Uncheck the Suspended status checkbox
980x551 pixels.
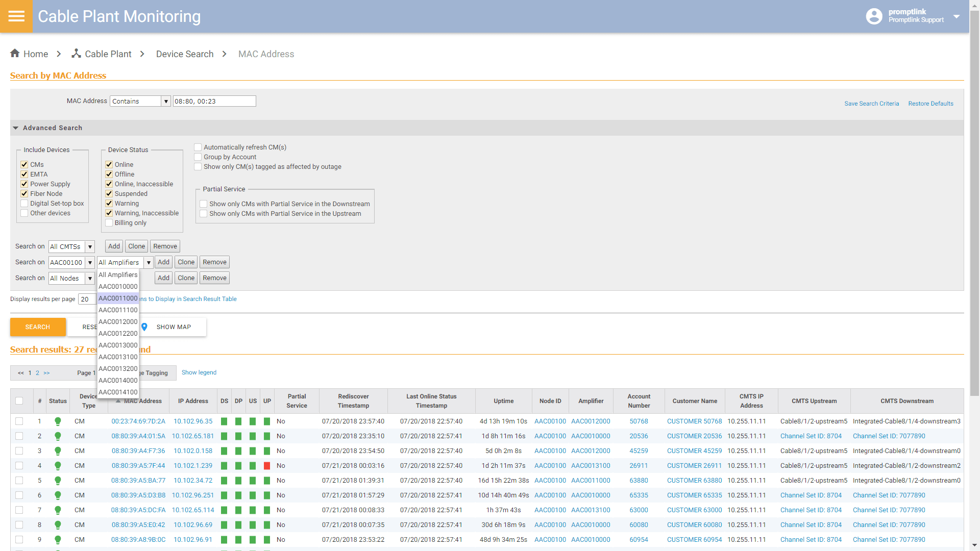(109, 193)
